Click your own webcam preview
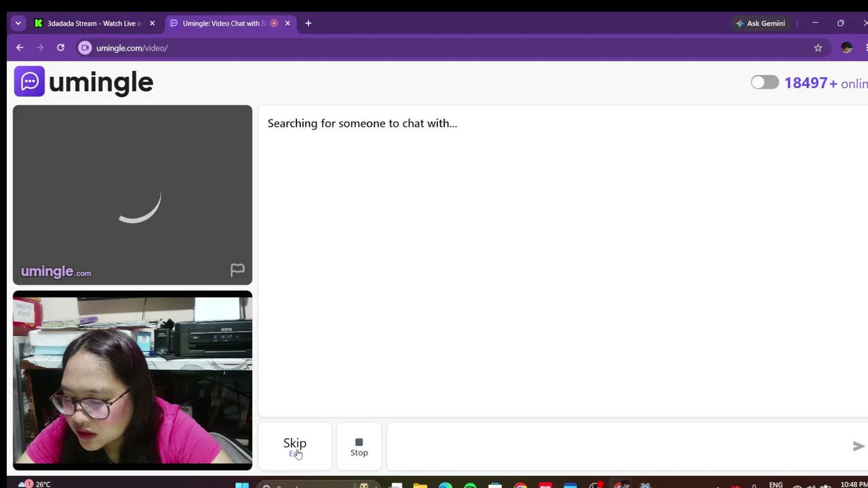The image size is (868, 488). pos(132,380)
